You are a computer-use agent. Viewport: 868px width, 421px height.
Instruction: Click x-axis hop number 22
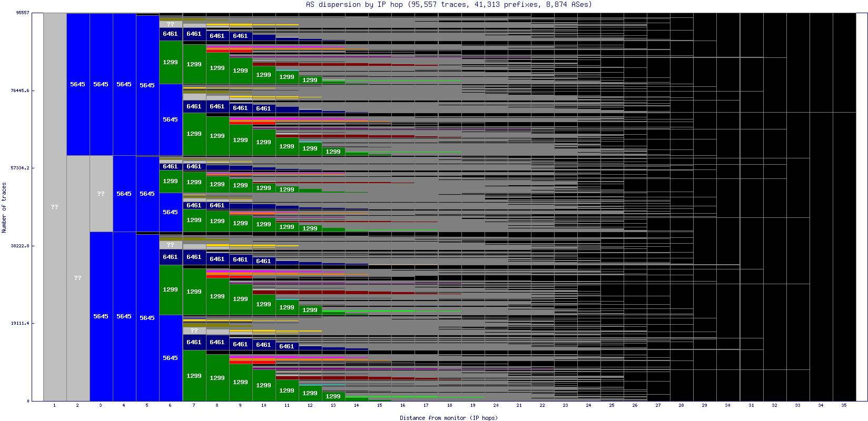pyautogui.click(x=542, y=405)
